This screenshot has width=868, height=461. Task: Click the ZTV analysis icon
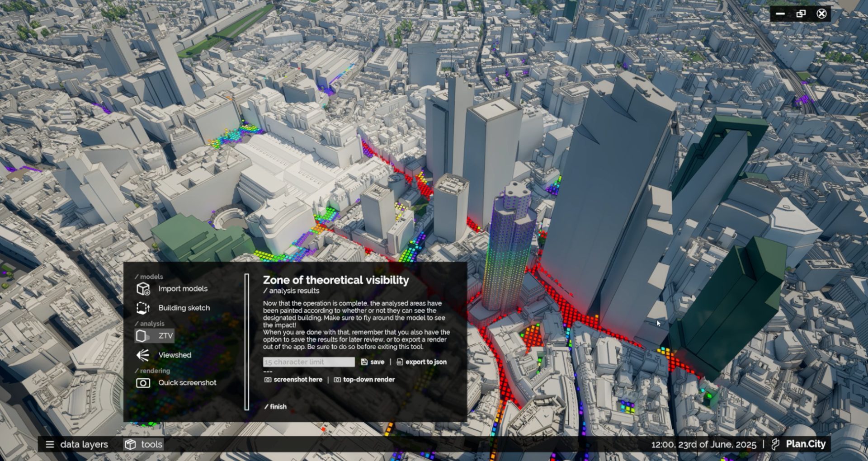coord(142,336)
